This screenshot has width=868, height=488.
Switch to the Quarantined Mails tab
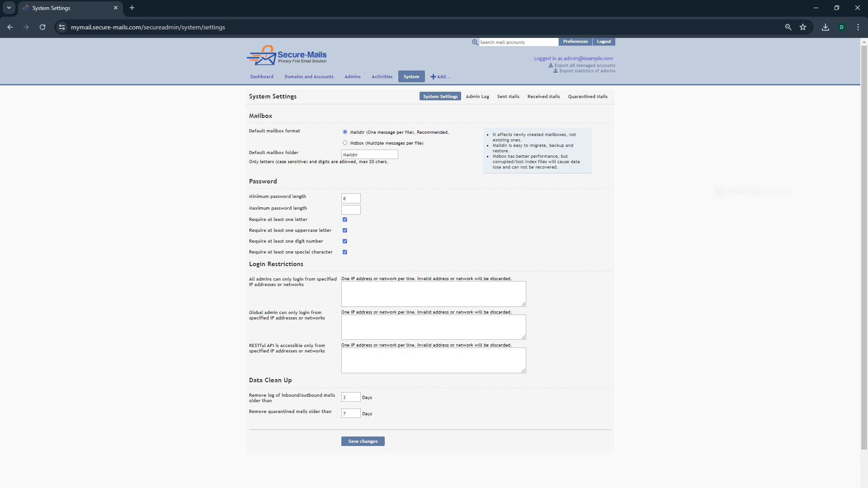click(x=587, y=96)
